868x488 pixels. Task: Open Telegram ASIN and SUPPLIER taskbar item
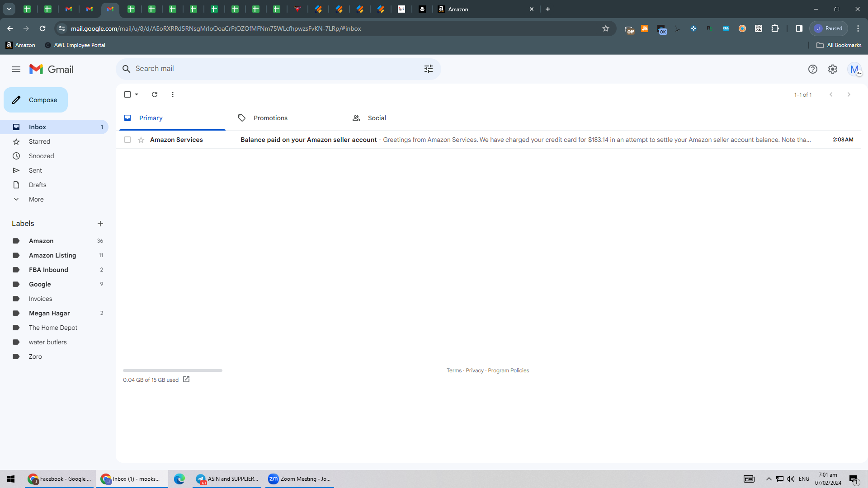tap(227, 479)
